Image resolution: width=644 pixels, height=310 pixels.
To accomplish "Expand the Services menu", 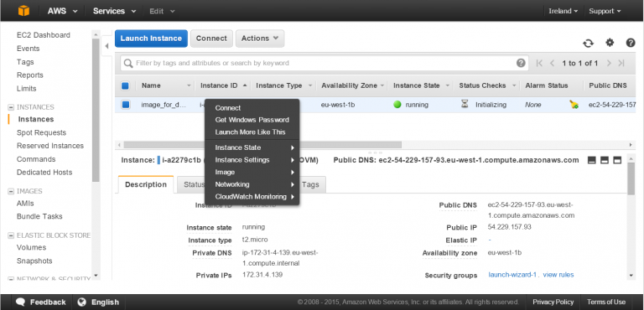I will pyautogui.click(x=114, y=11).
